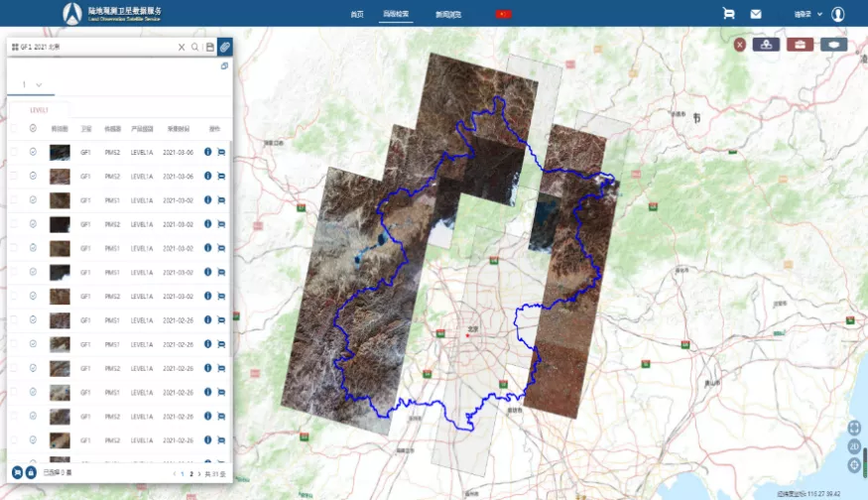Click the user profile avatar icon
The height and width of the screenshot is (500, 868).
[838, 14]
